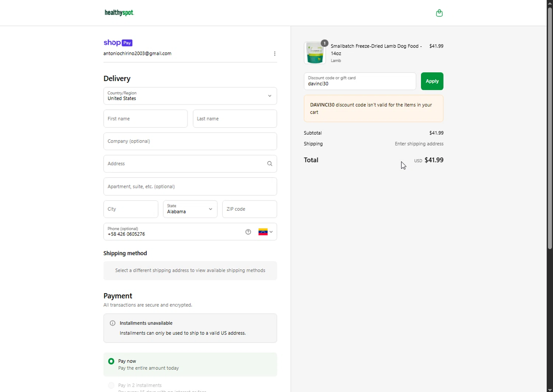Screen dimensions: 553x392
Task: Click the Delivery section heading
Action: coord(117,79)
